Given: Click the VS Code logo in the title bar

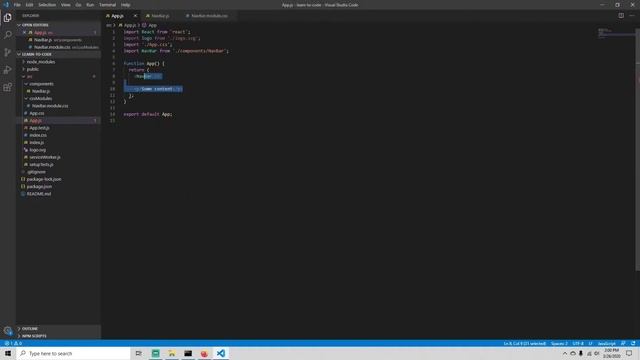Looking at the screenshot, I should [x=6, y=5].
